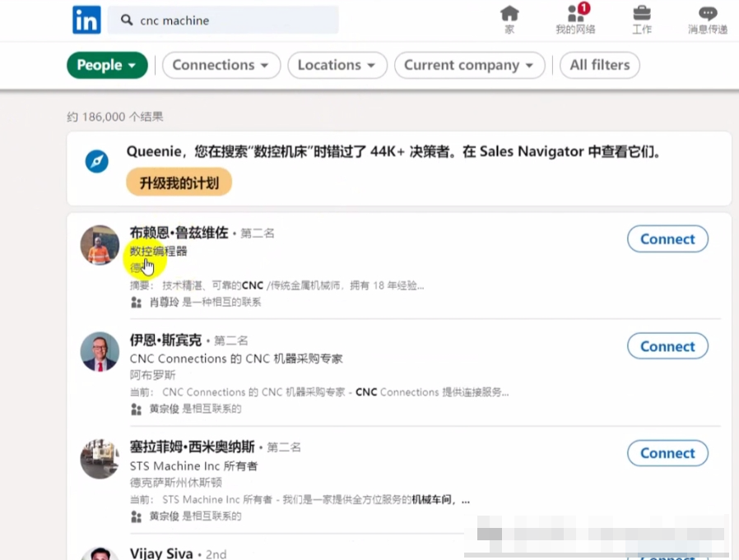Focus the 'cnc machine' search box
The height and width of the screenshot is (560, 739).
click(x=223, y=21)
